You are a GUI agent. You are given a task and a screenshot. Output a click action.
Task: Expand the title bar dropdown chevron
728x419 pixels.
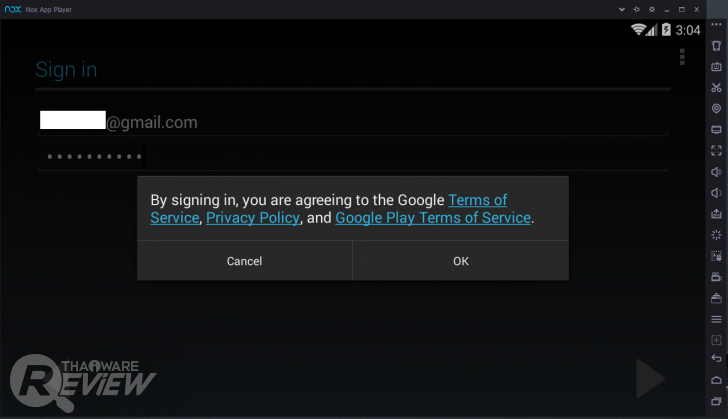pyautogui.click(x=622, y=9)
